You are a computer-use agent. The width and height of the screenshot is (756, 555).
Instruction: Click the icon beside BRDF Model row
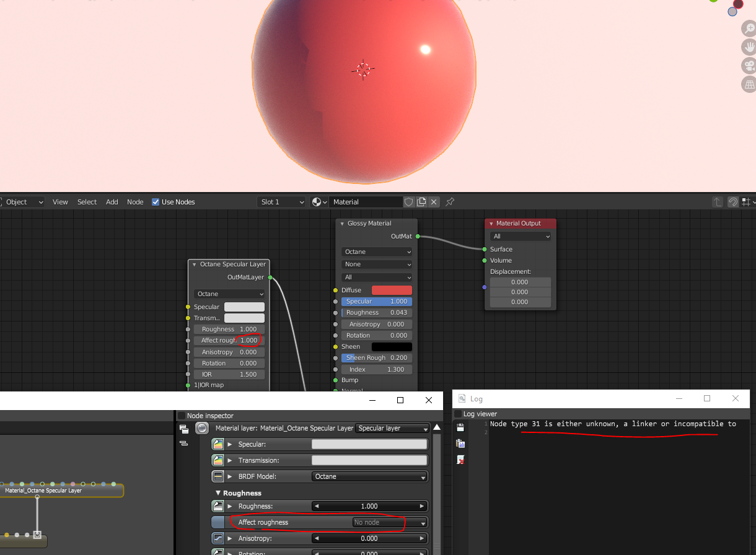(218, 476)
